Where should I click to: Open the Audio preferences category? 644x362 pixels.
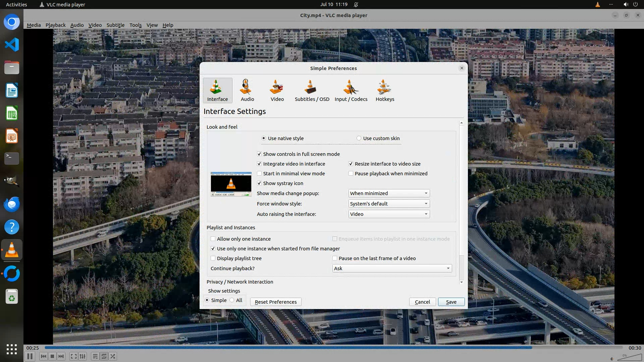click(247, 90)
